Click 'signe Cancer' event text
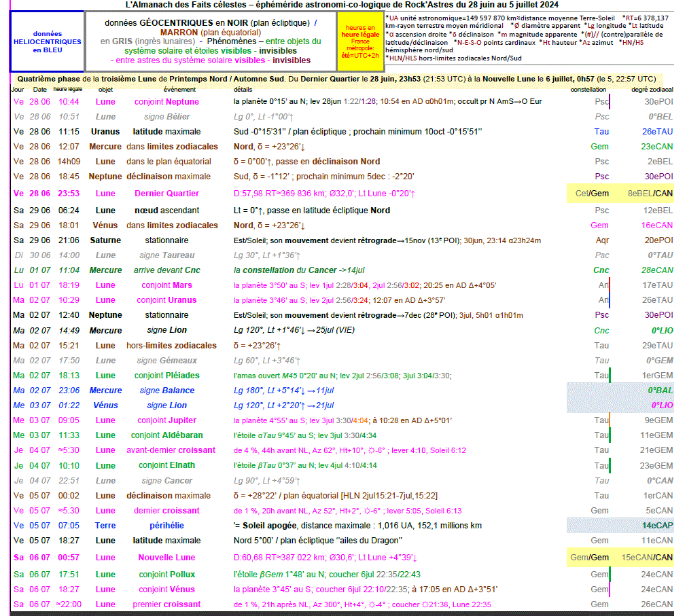The image size is (687, 616). [x=166, y=481]
